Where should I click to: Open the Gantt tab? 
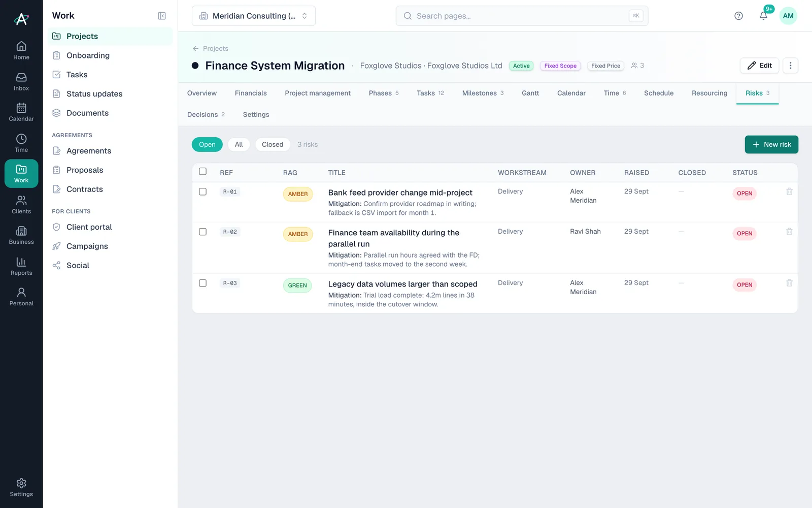pyautogui.click(x=530, y=93)
